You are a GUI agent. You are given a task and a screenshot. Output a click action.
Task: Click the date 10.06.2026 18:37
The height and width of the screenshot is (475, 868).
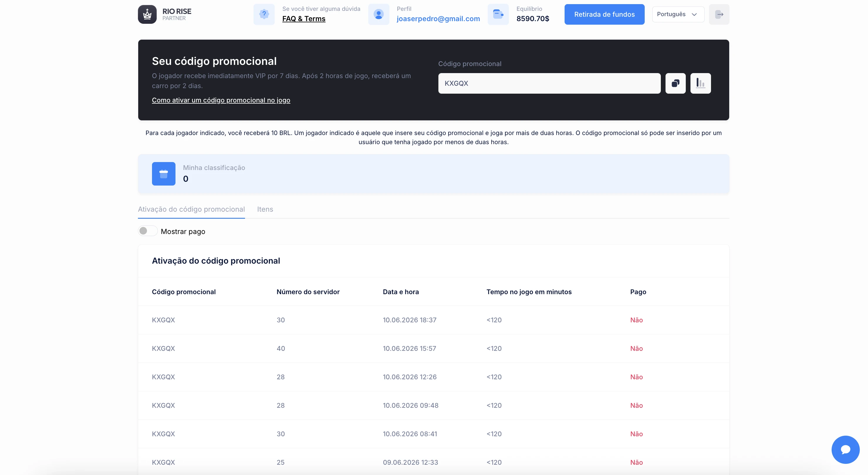pos(410,320)
